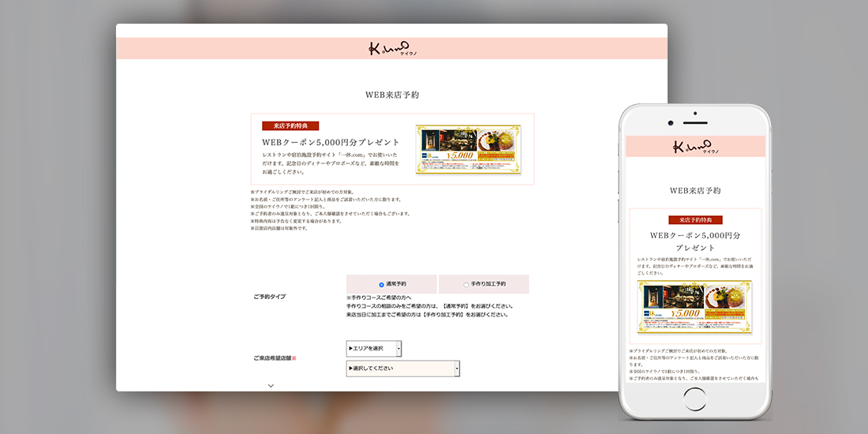Viewport: 868px width, 434px height.
Task: Click the WEB来店予約 heading on the phone
Action: coord(695,191)
